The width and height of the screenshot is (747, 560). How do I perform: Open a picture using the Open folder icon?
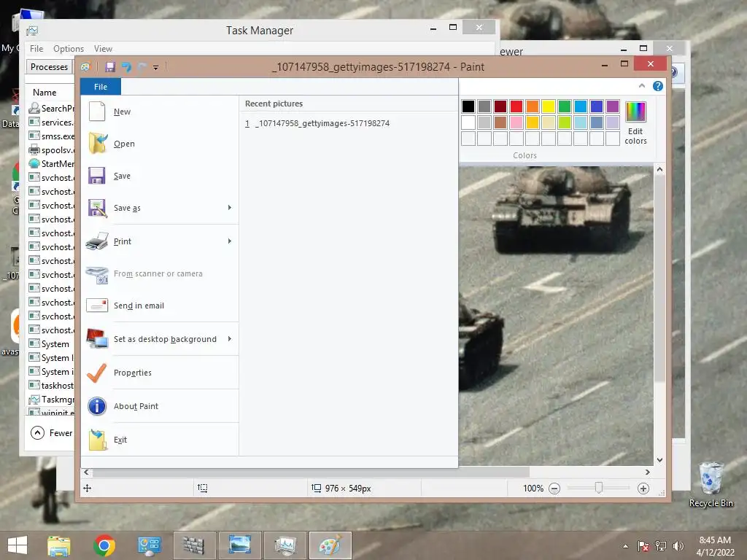pos(98,144)
